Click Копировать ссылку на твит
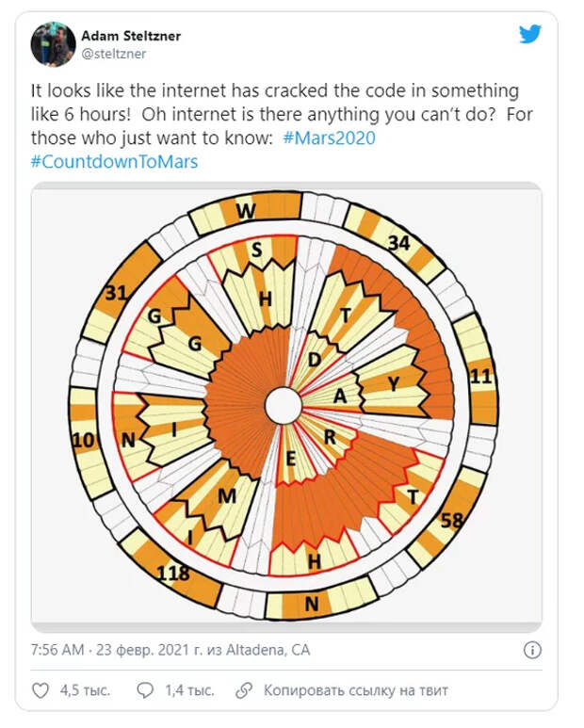Image resolution: width=584 pixels, height=728 pixels. (356, 690)
